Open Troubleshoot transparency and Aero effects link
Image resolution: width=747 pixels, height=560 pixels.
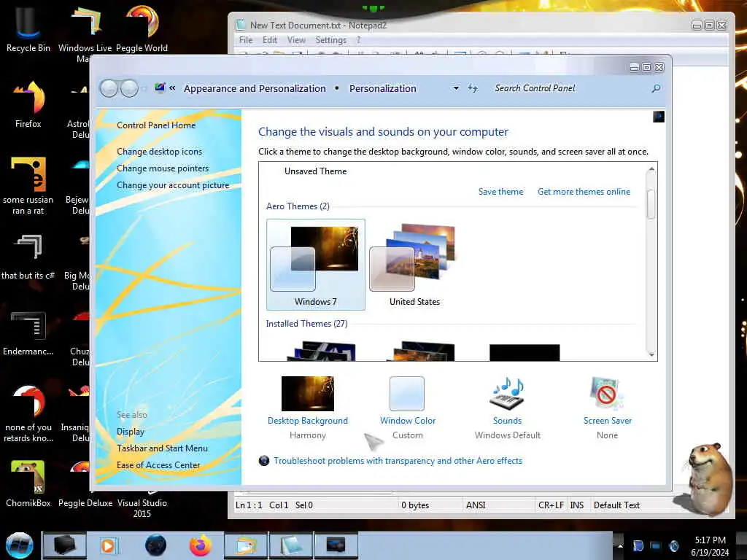[x=398, y=461]
